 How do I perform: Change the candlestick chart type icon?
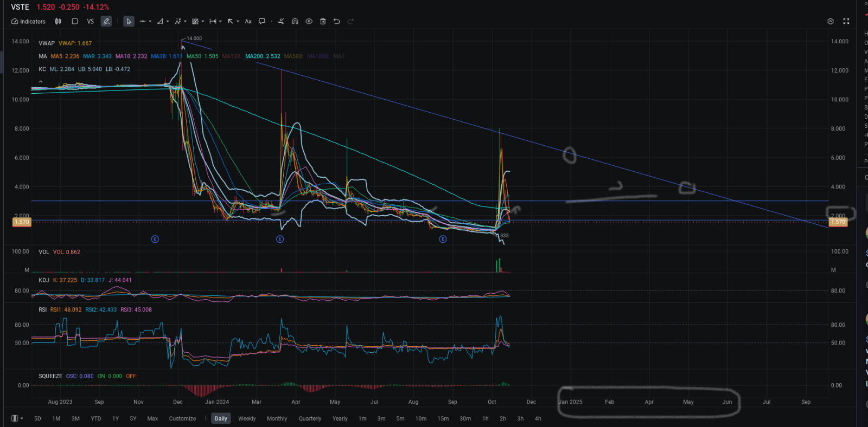[x=58, y=22]
